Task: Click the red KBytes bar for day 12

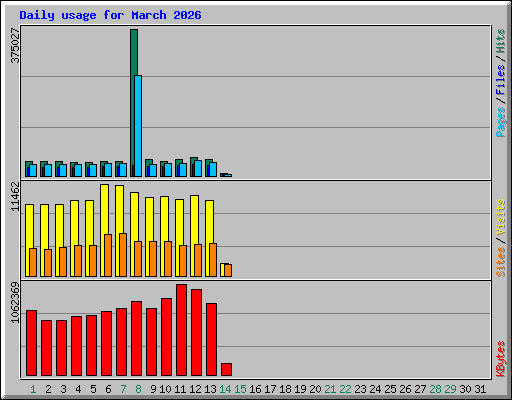Action: click(x=196, y=333)
